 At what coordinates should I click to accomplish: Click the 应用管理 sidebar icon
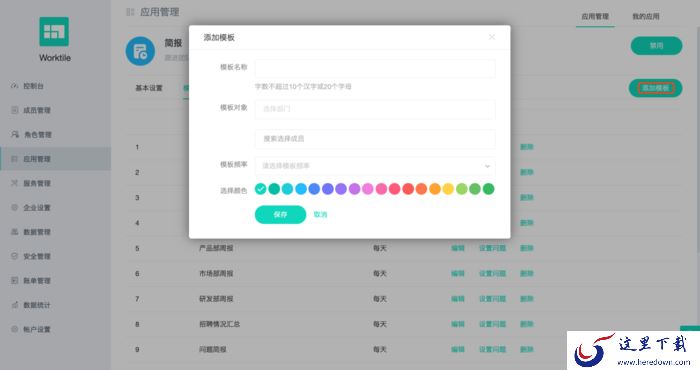coord(14,158)
